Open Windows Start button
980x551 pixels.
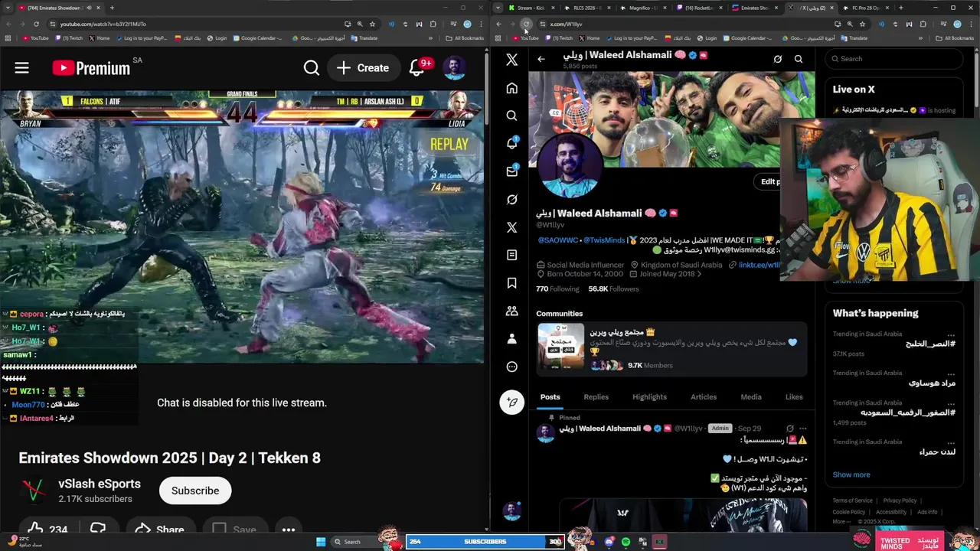coord(321,542)
